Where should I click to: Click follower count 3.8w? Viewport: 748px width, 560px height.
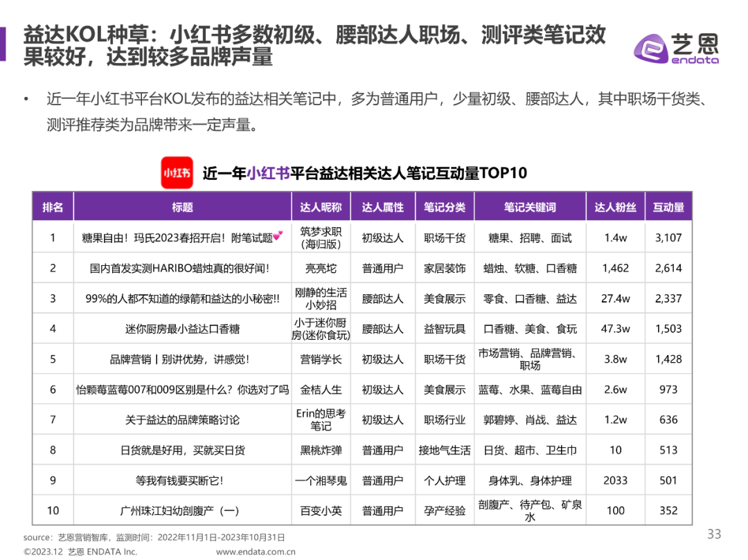coord(616,359)
